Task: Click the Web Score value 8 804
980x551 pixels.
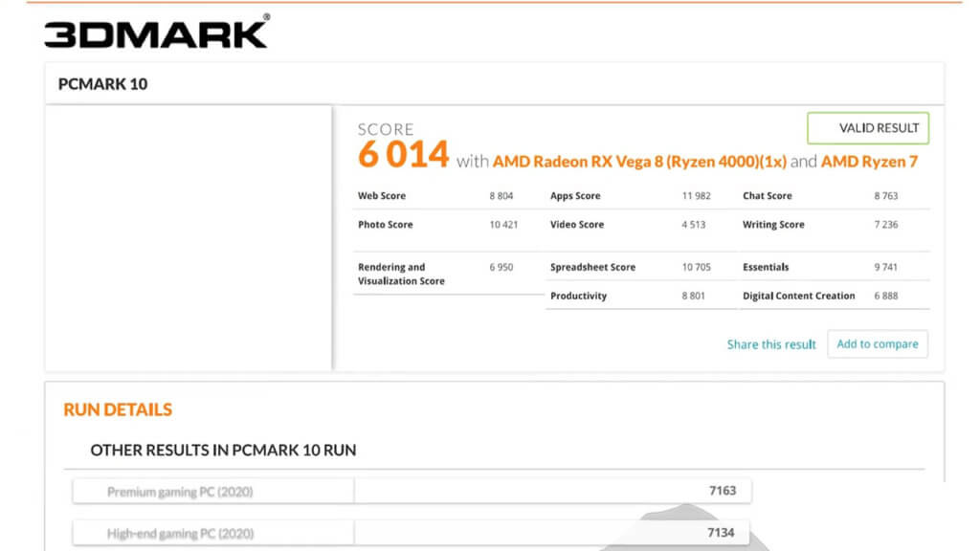Action: point(501,195)
